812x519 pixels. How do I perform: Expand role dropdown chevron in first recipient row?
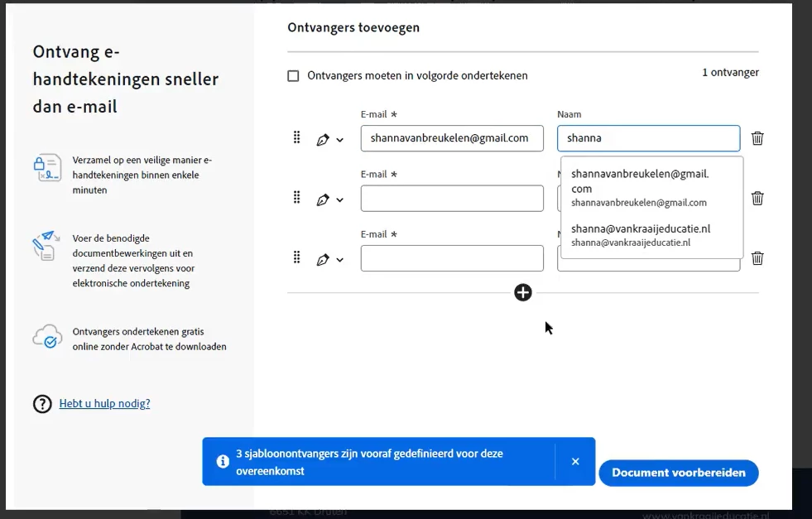coord(339,140)
